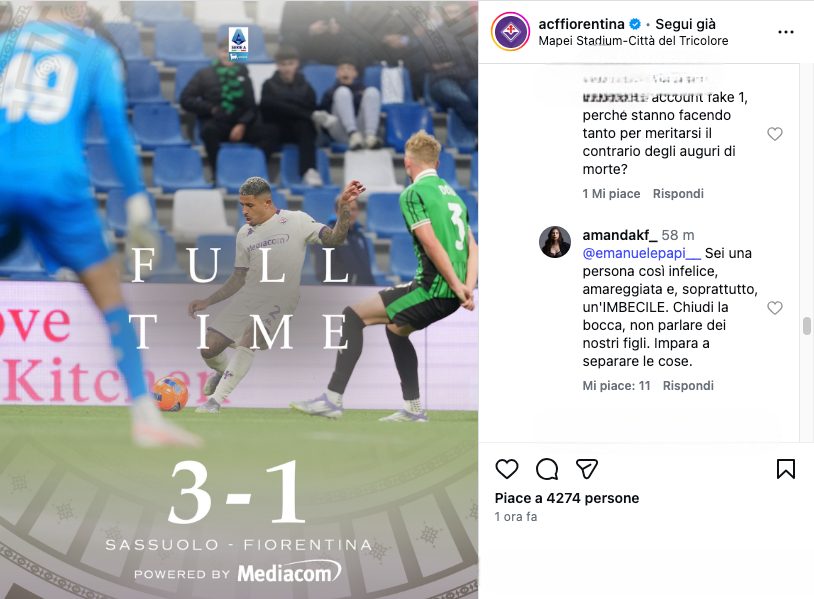
Task: Like the account fake comment heart
Action: 775,134
